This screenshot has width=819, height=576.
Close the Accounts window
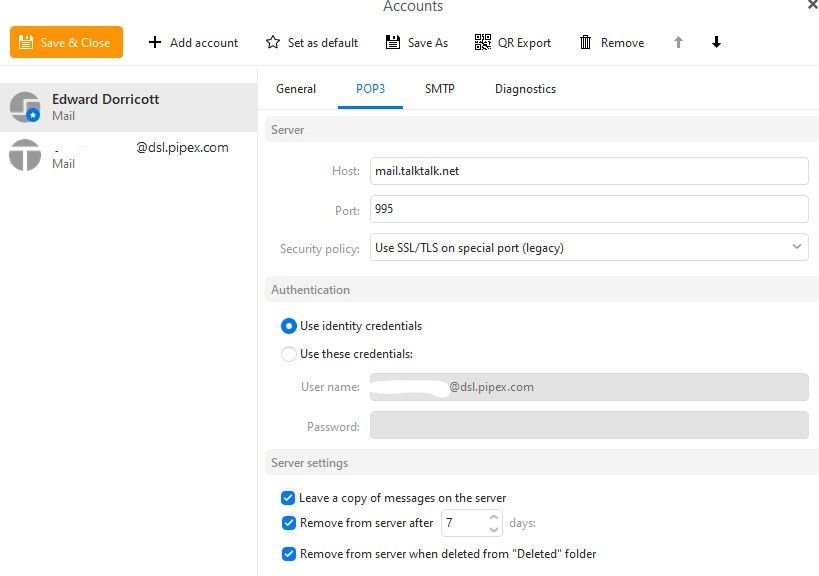pos(812,5)
